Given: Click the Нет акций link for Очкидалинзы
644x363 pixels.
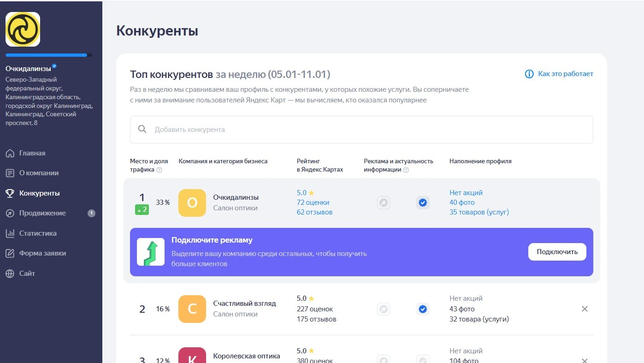Looking at the screenshot, I should [x=466, y=193].
